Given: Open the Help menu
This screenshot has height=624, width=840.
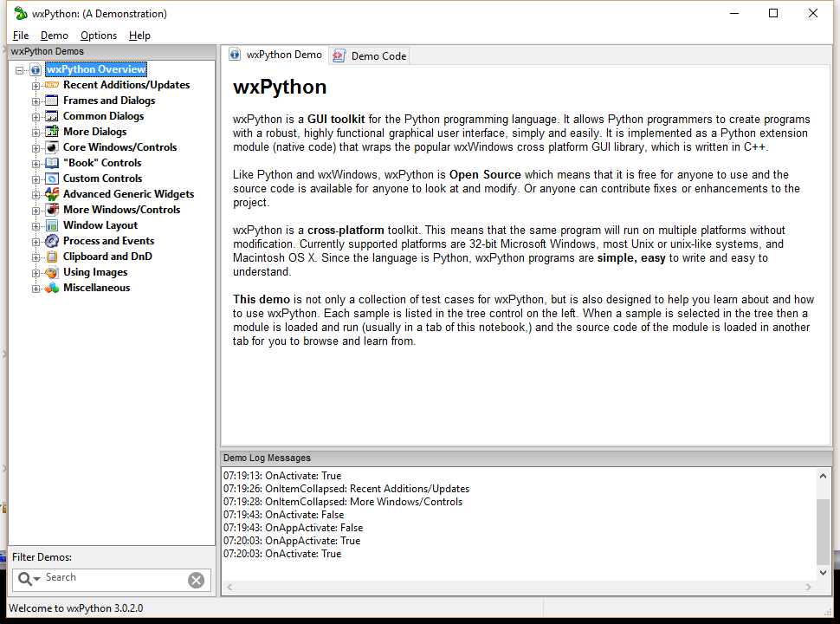Looking at the screenshot, I should point(139,36).
